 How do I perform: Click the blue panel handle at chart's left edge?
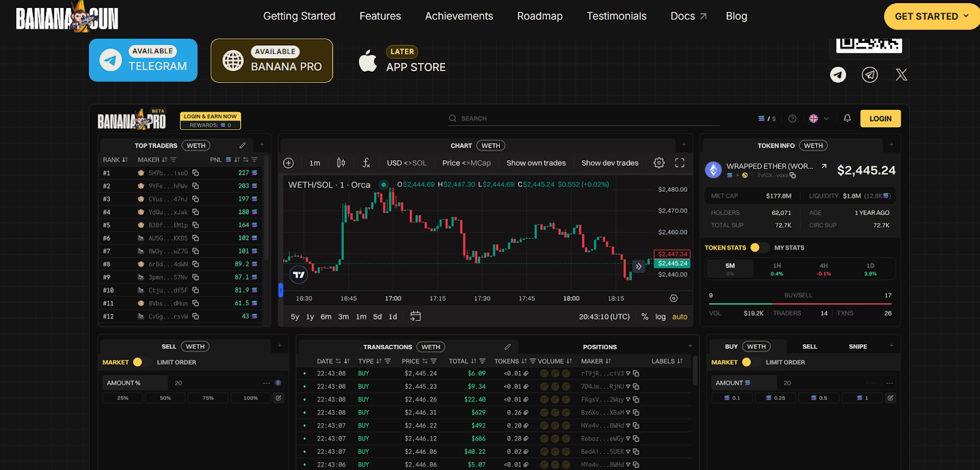pos(281,290)
